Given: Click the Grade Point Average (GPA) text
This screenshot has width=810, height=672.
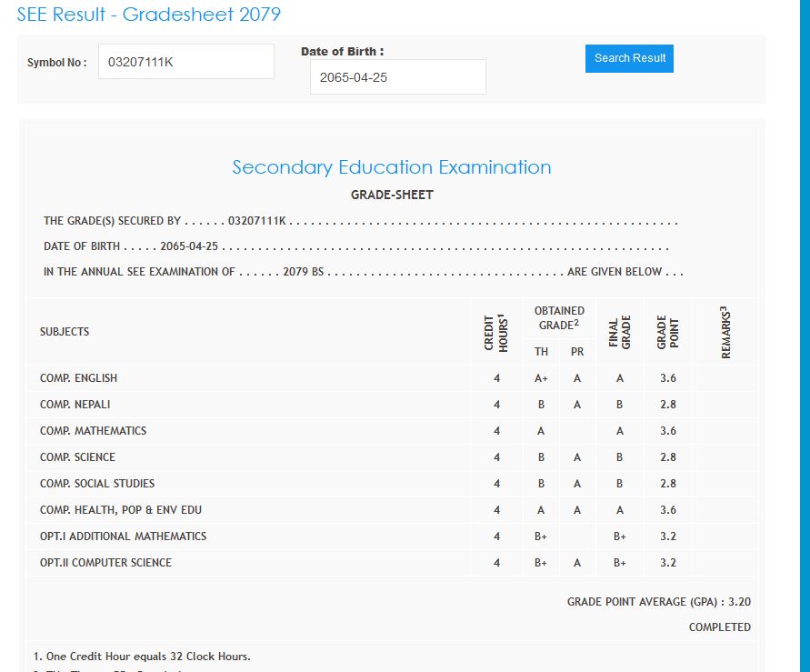Looking at the screenshot, I should coord(658,602).
